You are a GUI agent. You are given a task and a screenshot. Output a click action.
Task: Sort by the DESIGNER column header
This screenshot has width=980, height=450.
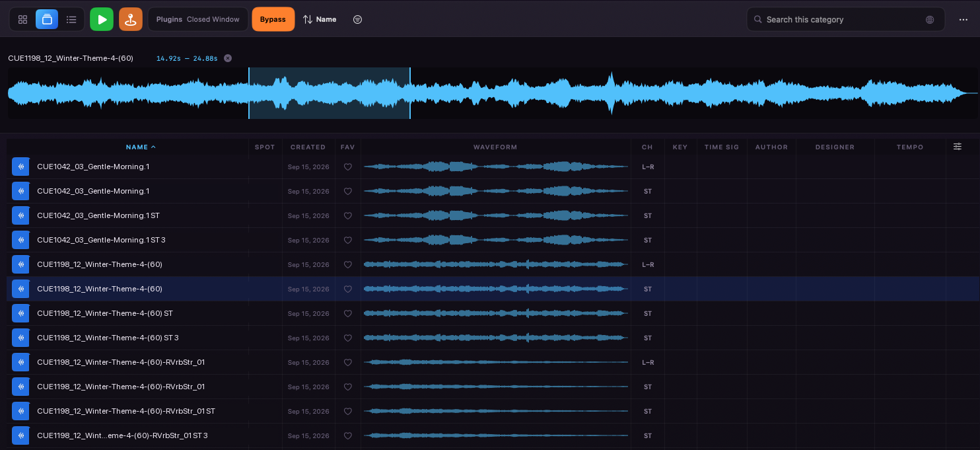[835, 147]
